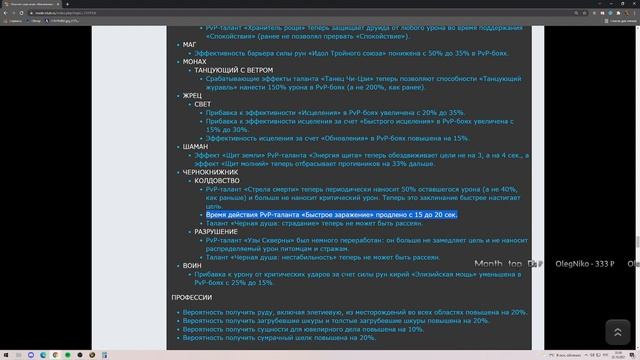The image size is (640, 360).
Task: Click the browser back arrow
Action: tap(5, 13)
